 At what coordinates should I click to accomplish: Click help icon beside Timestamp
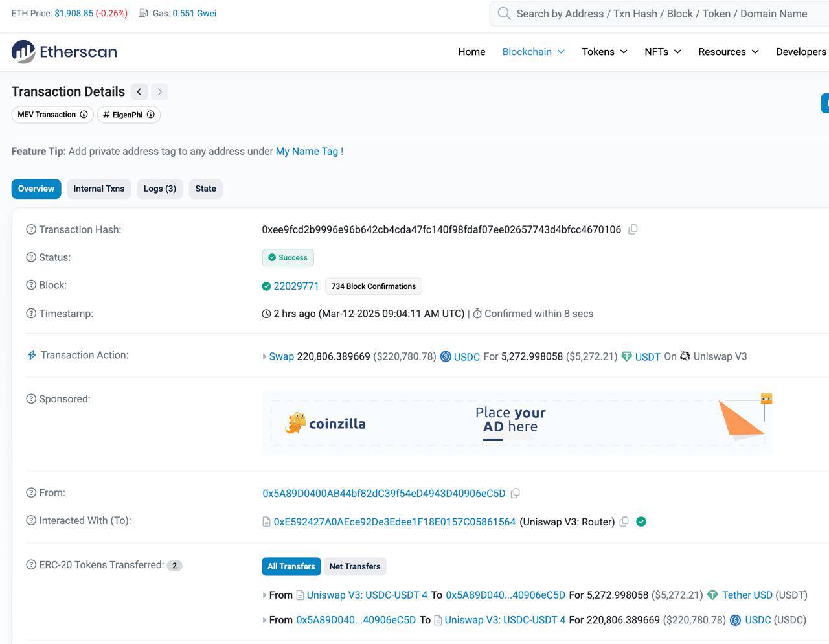[31, 314]
